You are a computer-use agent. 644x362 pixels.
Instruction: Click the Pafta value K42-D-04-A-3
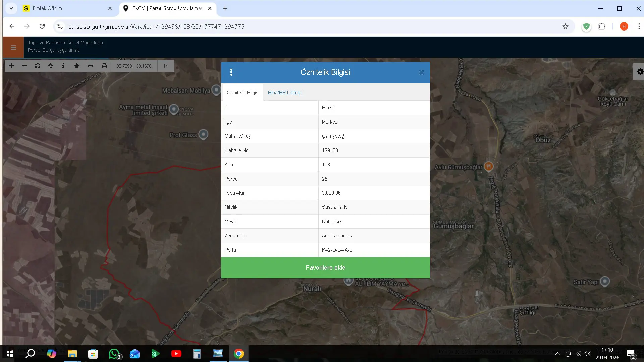[337, 250]
